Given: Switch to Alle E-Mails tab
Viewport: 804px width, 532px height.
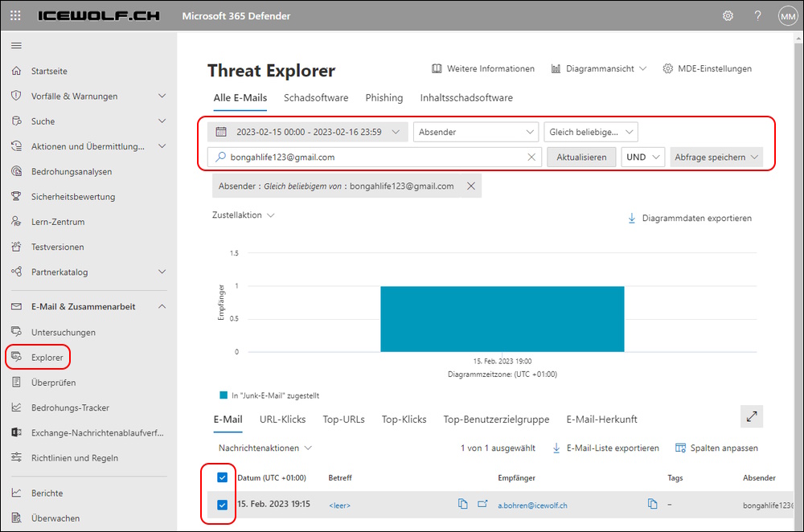Looking at the screenshot, I should [240, 98].
